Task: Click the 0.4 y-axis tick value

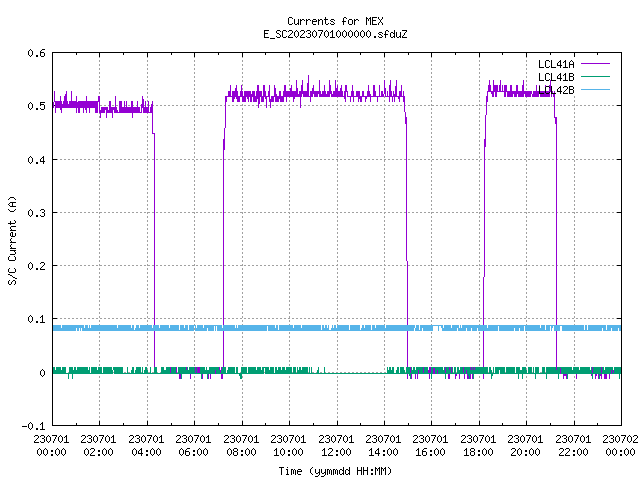Action: pyautogui.click(x=36, y=160)
